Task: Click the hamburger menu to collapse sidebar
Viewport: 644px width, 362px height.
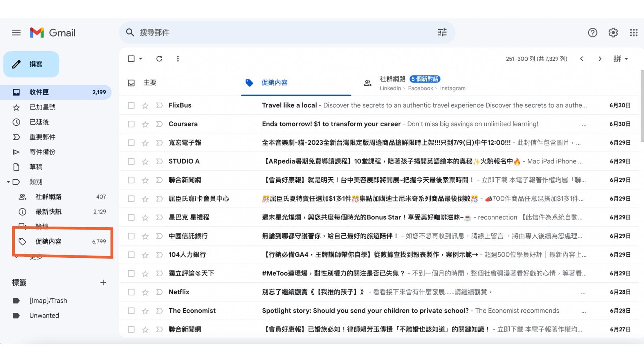Action: [16, 33]
